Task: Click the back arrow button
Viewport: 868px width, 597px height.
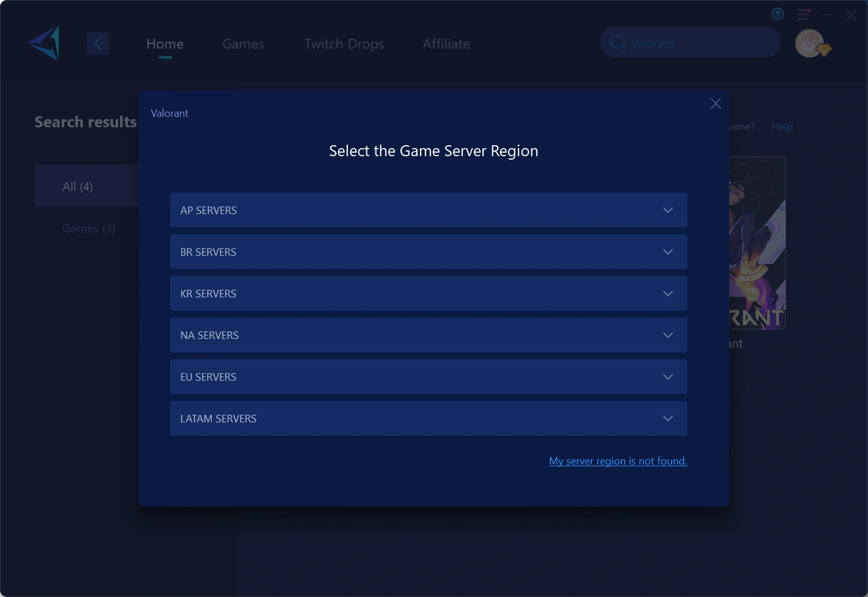Action: point(98,43)
